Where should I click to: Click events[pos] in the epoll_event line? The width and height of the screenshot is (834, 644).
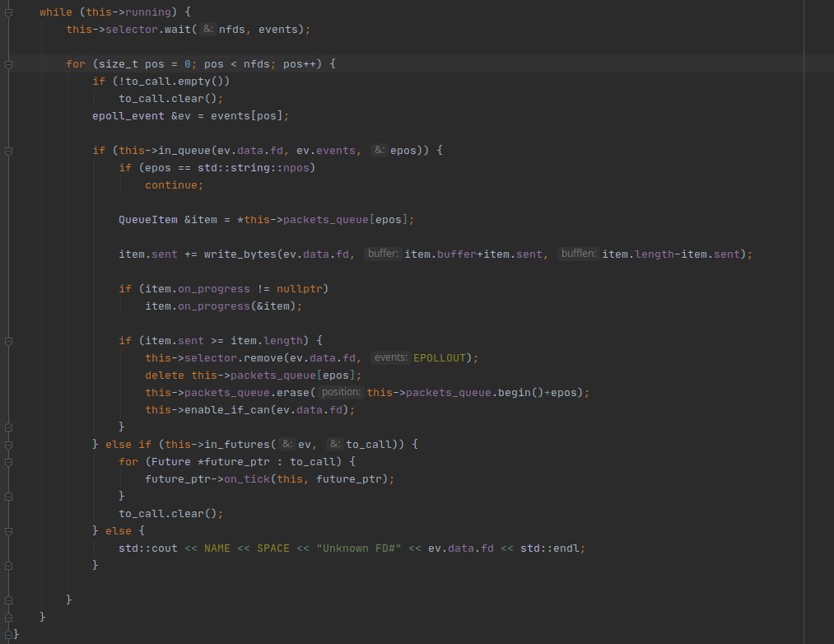tap(246, 116)
